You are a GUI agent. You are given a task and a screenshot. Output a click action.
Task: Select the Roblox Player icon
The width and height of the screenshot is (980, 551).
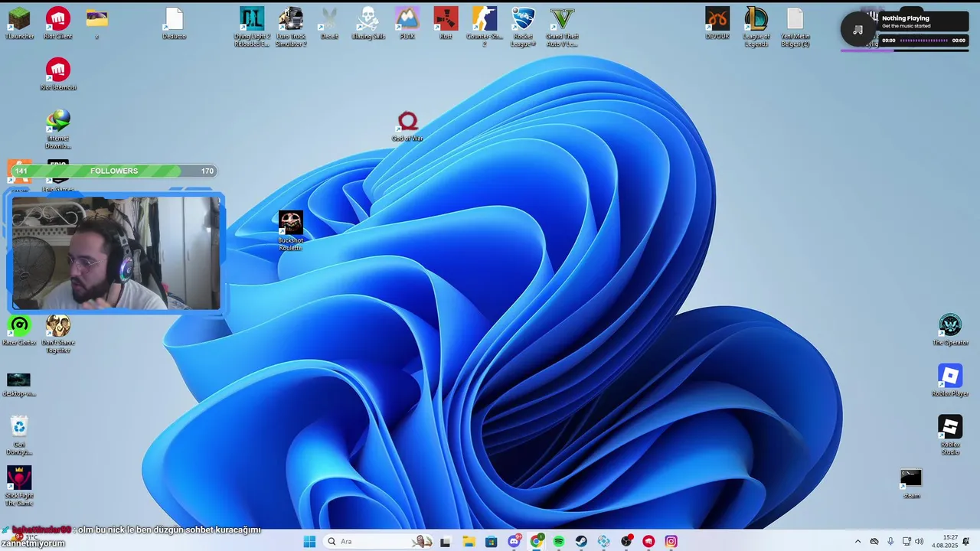pos(950,380)
